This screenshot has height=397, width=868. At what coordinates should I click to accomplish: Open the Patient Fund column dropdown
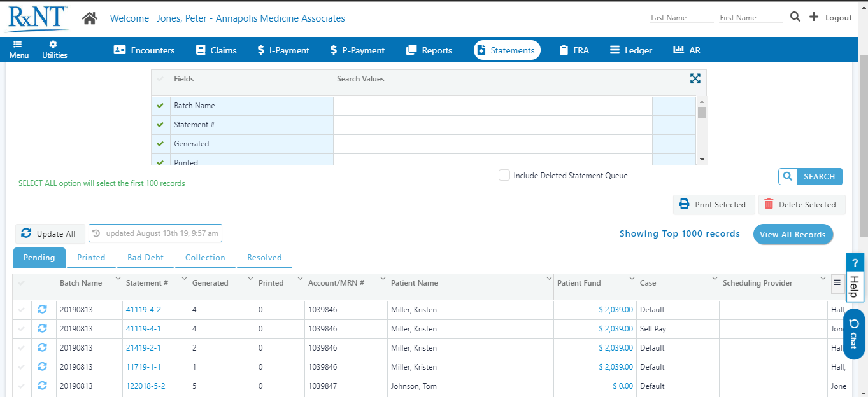[632, 279]
